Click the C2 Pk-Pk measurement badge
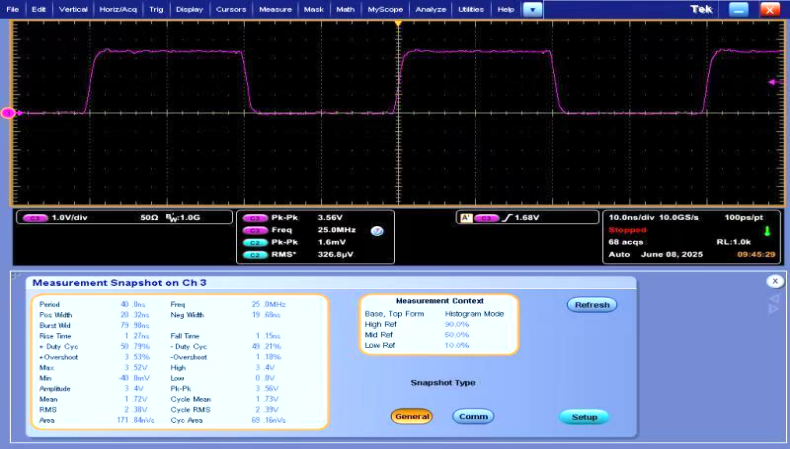This screenshot has height=449, width=790. point(255,242)
